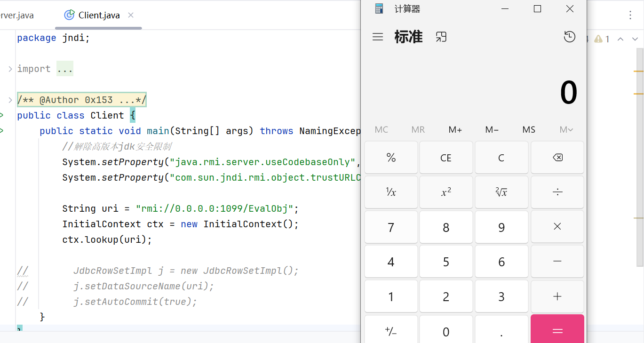The image size is (644, 343).
Task: Toggle Calculator keep-on-top mode icon
Action: [441, 37]
